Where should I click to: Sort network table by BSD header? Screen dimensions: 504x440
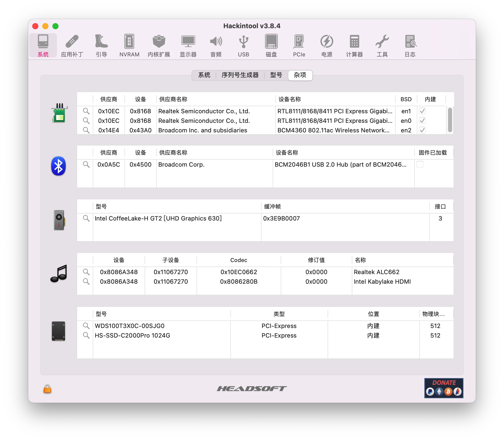[406, 99]
